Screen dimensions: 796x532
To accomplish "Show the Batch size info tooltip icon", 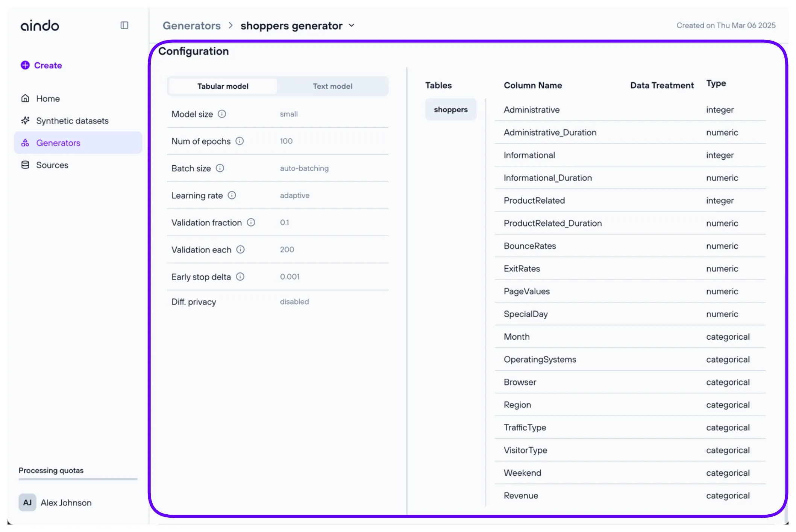I will click(x=220, y=168).
